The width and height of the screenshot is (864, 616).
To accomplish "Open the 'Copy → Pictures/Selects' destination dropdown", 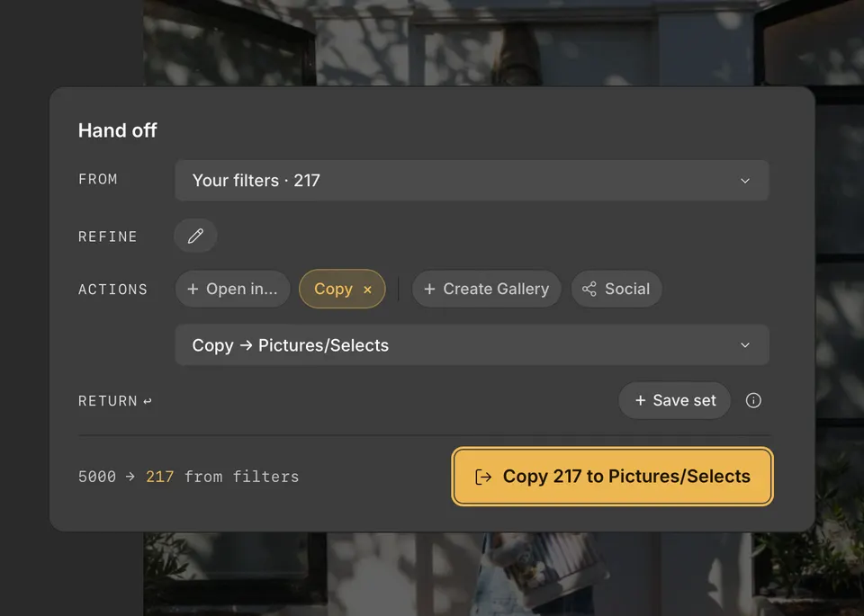I will tap(472, 345).
